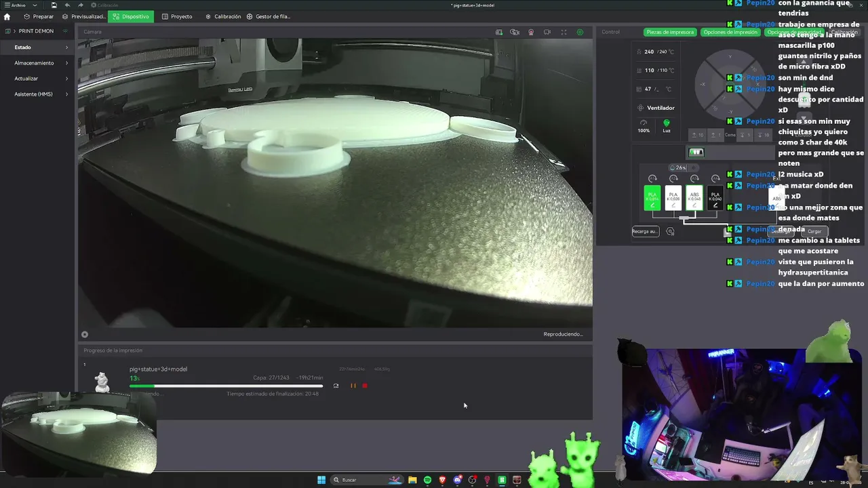Select the black PLA K 0,040 slot
The image size is (868, 488).
[x=715, y=198]
